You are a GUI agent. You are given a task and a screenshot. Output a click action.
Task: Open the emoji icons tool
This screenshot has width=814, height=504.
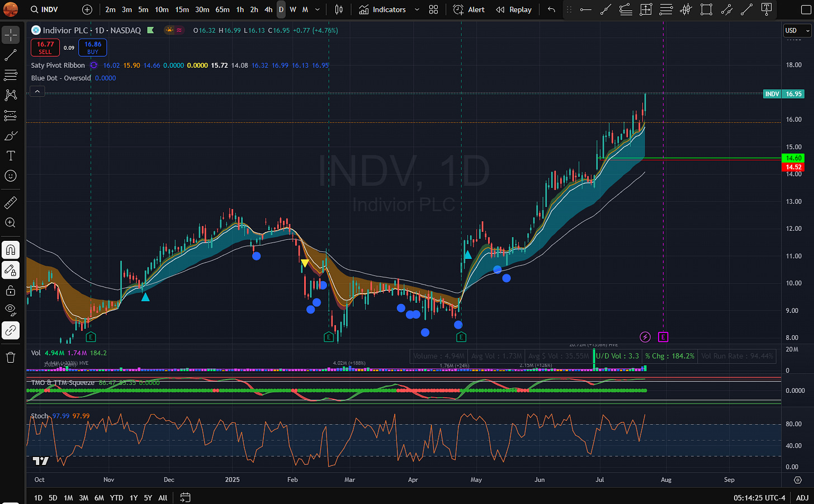(x=11, y=176)
